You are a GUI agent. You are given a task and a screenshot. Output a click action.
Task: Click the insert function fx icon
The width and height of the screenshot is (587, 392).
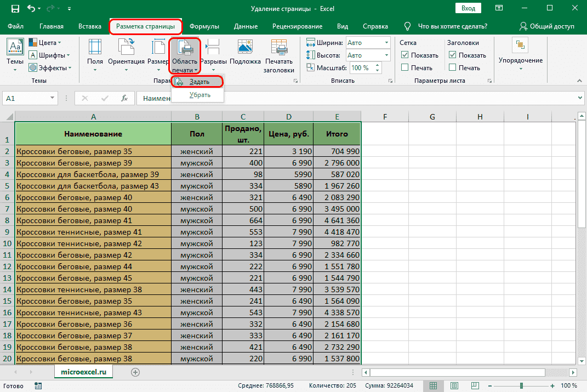click(x=124, y=98)
